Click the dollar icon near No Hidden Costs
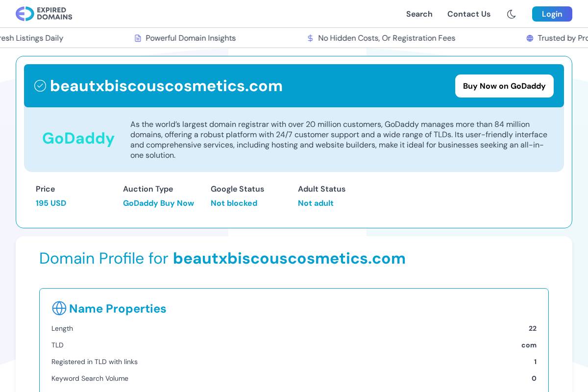588x392 pixels. pyautogui.click(x=310, y=38)
